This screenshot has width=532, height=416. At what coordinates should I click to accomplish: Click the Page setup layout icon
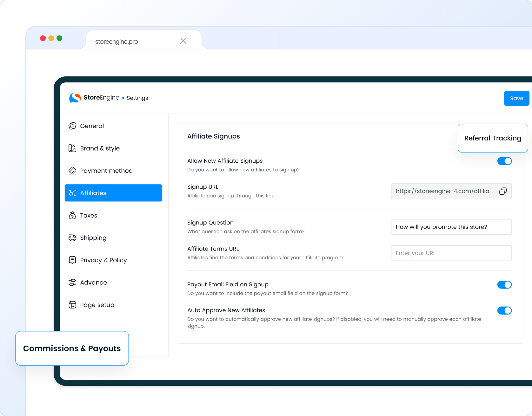72,305
